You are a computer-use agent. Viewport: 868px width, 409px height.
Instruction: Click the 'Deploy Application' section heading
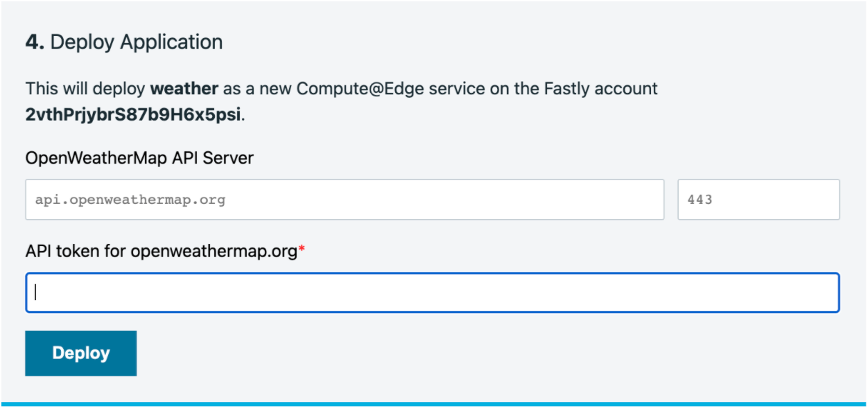click(x=122, y=41)
